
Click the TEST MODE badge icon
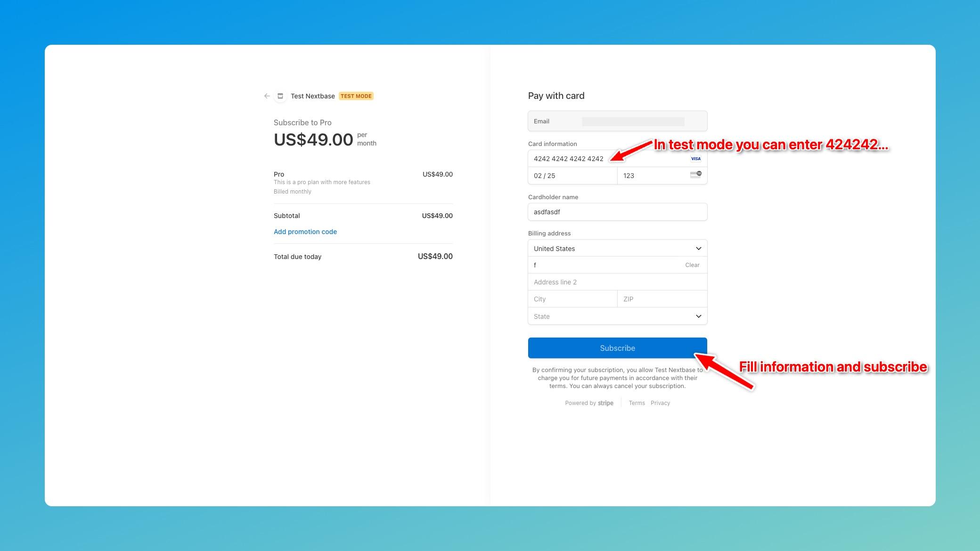point(355,96)
